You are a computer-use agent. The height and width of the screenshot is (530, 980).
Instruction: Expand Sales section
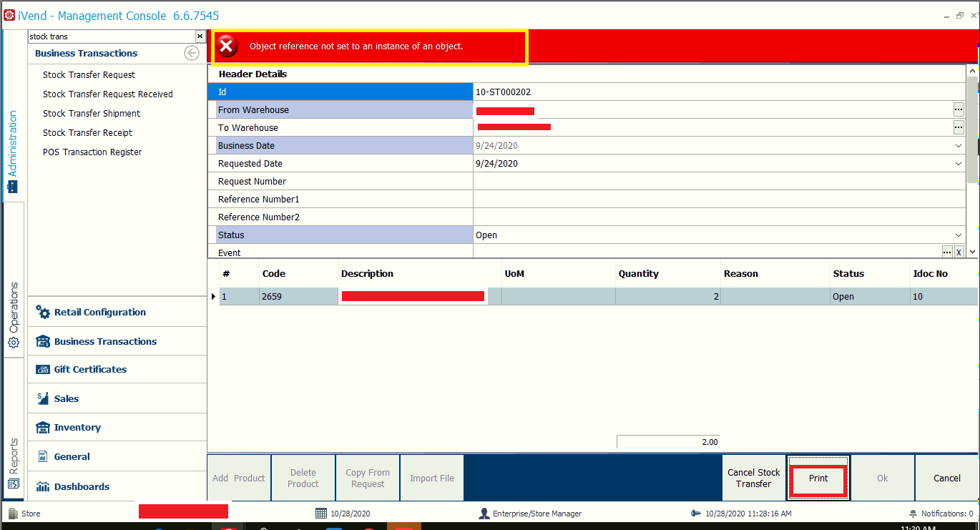[x=117, y=398]
